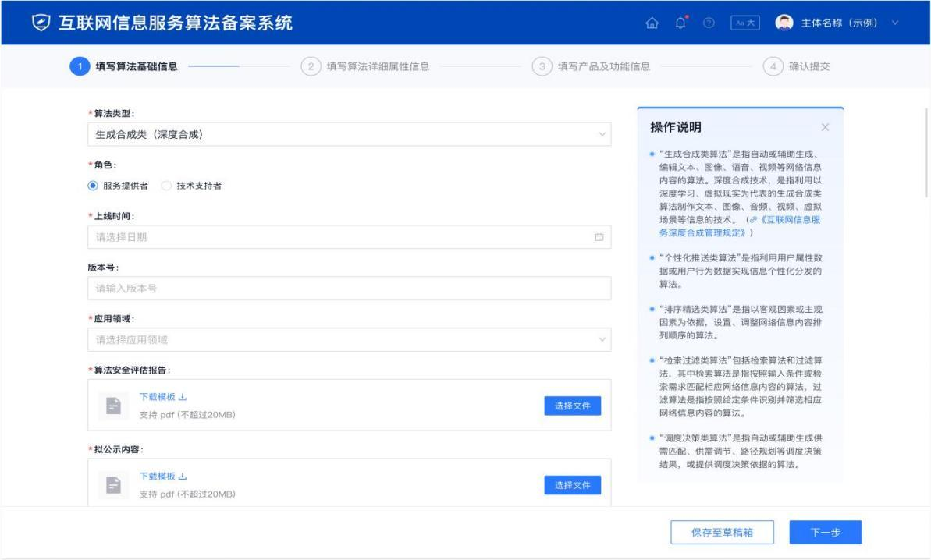Toggle the Aa large font size icon
Image resolution: width=931 pixels, height=560 pixels.
coord(745,23)
